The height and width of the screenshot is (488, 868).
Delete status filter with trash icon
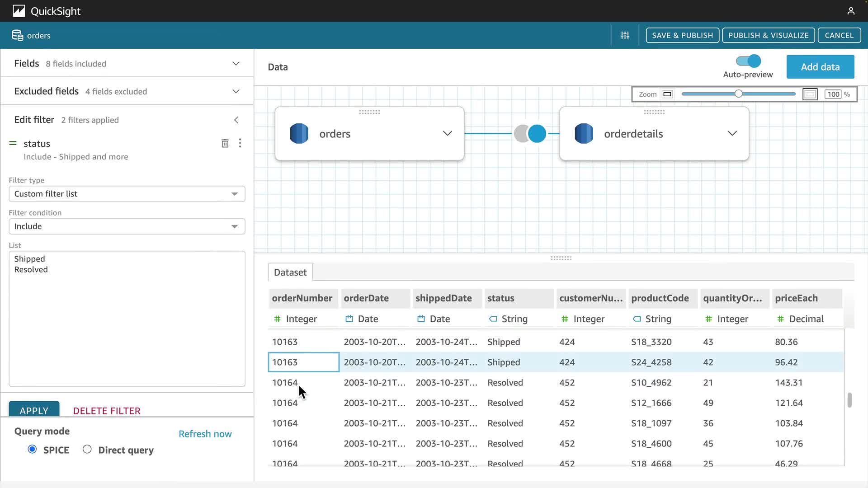tap(225, 143)
